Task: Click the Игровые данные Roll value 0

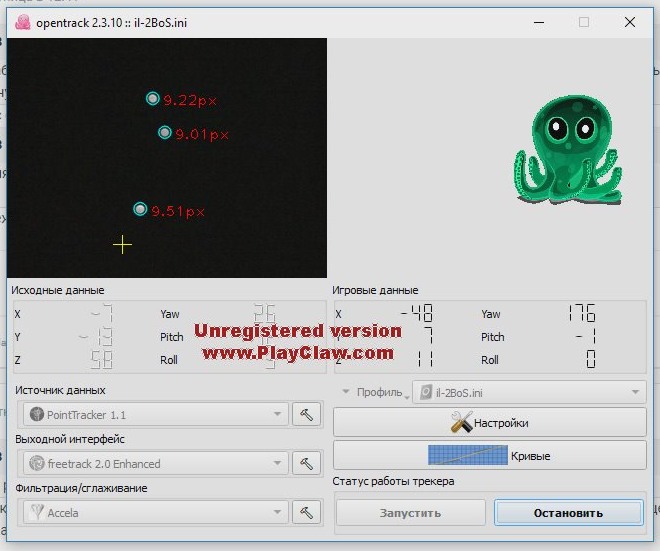Action: click(x=591, y=359)
